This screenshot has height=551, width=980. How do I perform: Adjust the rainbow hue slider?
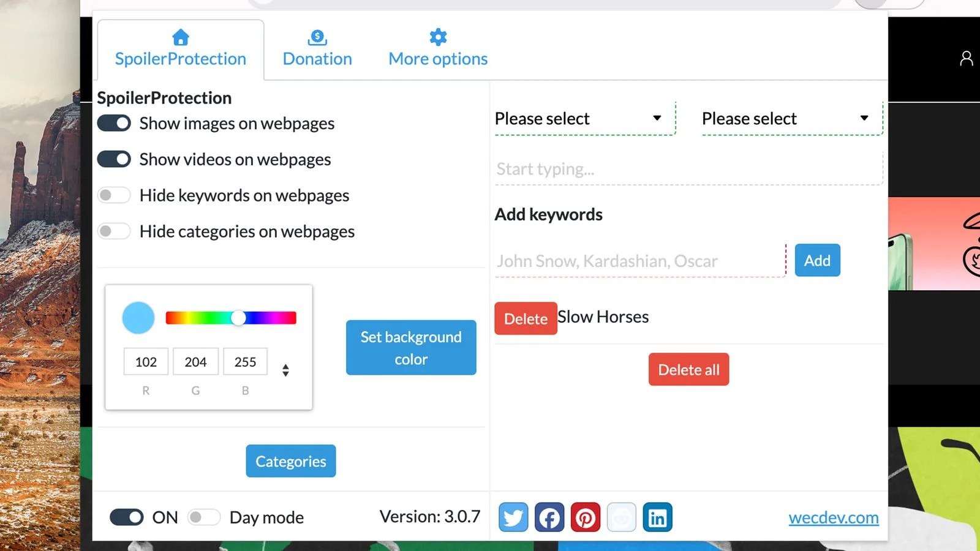[x=231, y=318]
